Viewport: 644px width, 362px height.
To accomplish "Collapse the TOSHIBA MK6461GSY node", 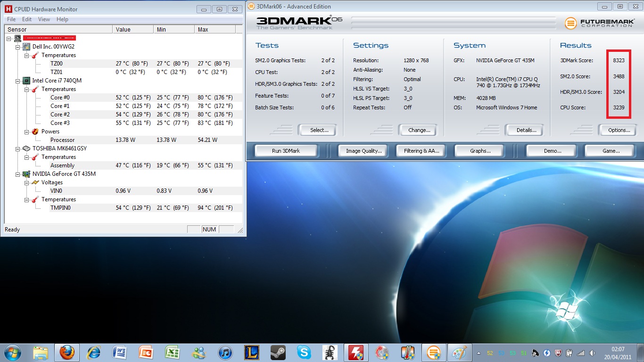I will [x=18, y=148].
